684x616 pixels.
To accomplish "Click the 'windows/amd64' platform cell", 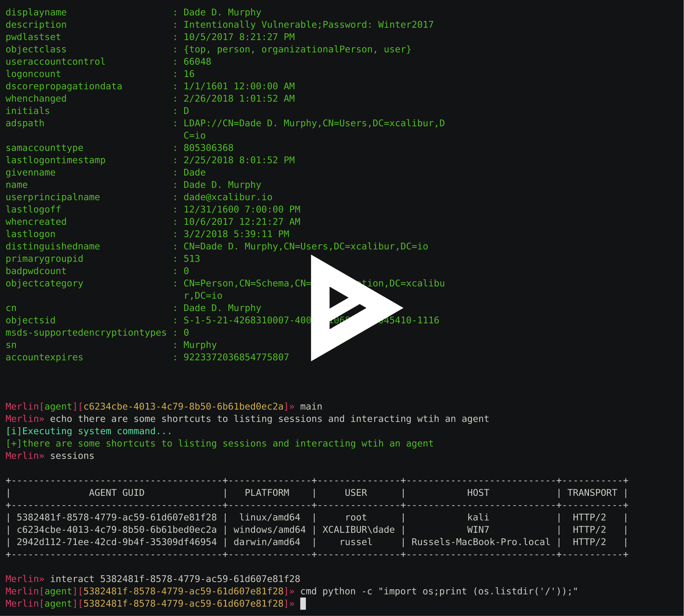I will [x=270, y=530].
